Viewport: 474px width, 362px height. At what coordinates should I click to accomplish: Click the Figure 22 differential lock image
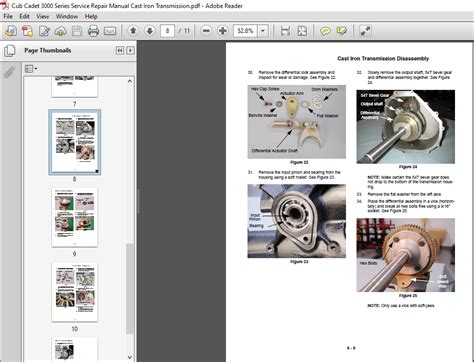click(296, 122)
